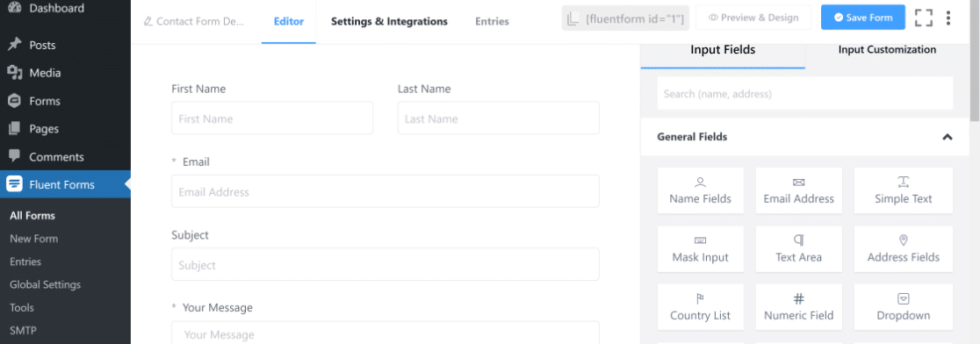The width and height of the screenshot is (980, 344).
Task: Switch to the Editor tab
Action: point(289,21)
